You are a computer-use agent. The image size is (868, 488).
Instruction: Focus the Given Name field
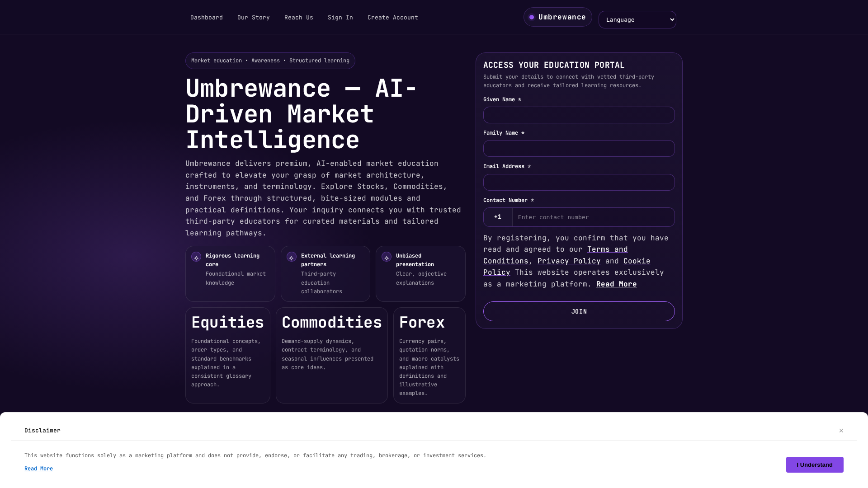(x=579, y=115)
